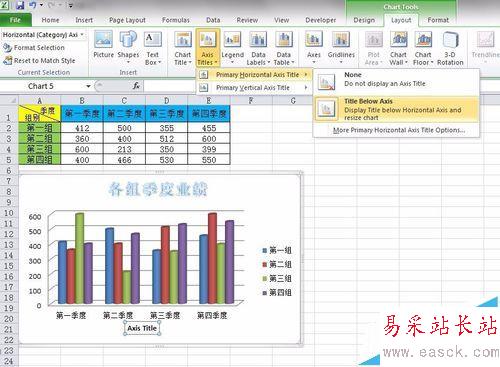Click row label cell 第三组 in table
Image resolution: width=500 pixels, height=367 pixels.
40,149
